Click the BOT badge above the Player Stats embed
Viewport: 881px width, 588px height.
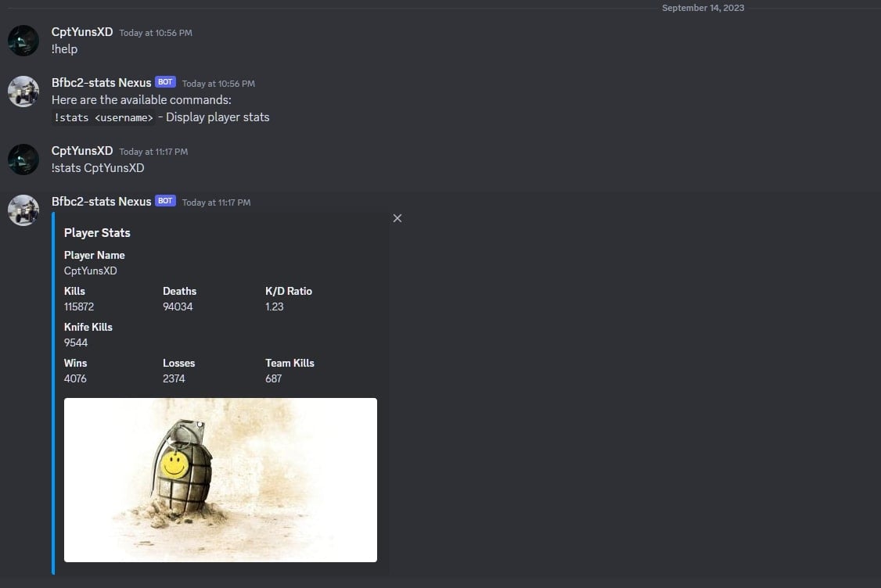tap(165, 201)
